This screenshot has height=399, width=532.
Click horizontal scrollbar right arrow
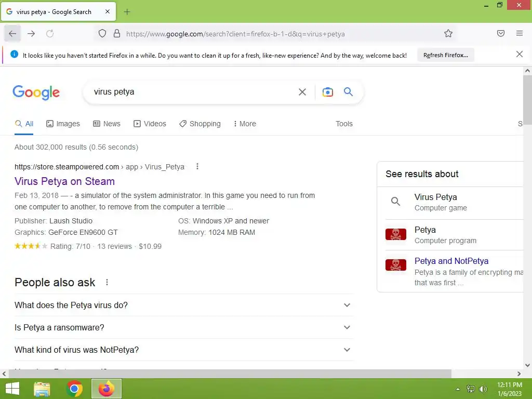[x=519, y=374]
